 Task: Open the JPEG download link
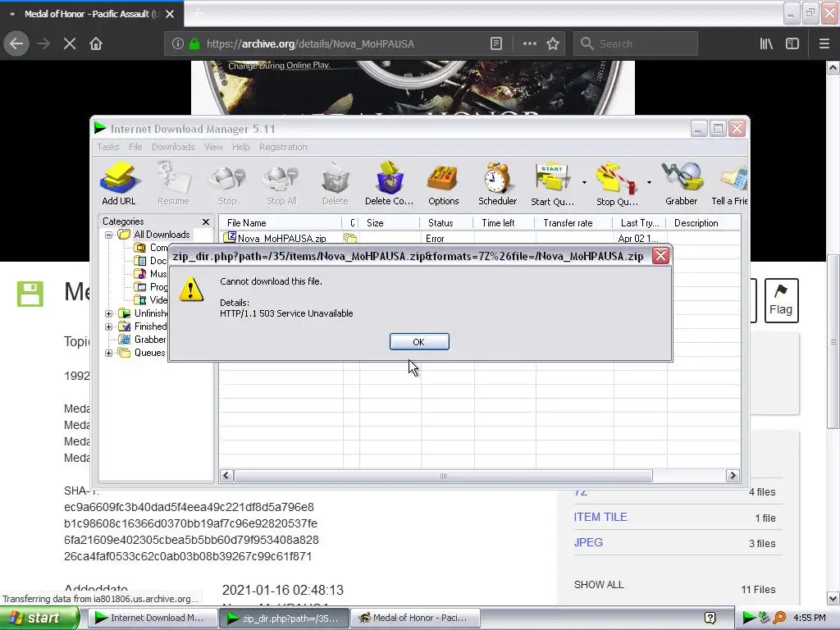click(x=588, y=542)
